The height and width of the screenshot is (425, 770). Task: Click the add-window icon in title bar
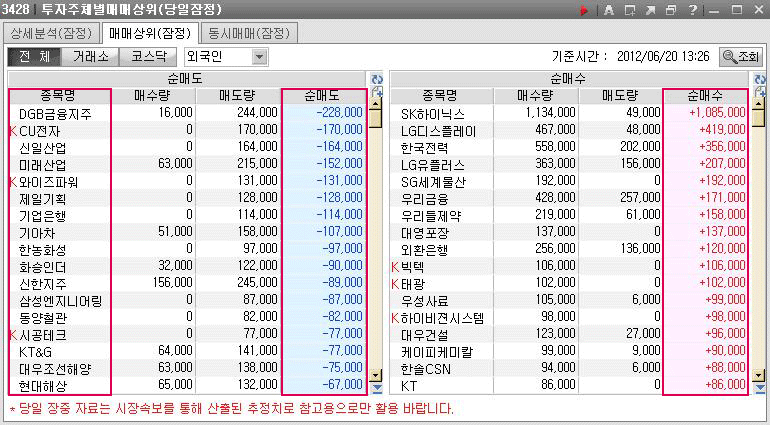point(630,10)
